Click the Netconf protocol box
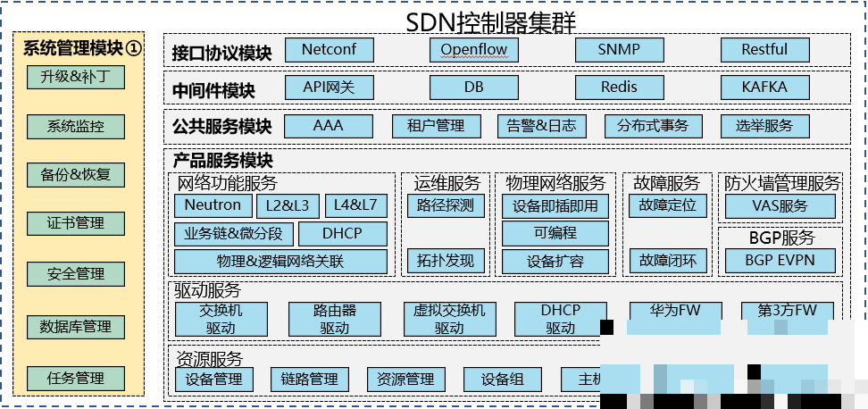 pos(330,50)
